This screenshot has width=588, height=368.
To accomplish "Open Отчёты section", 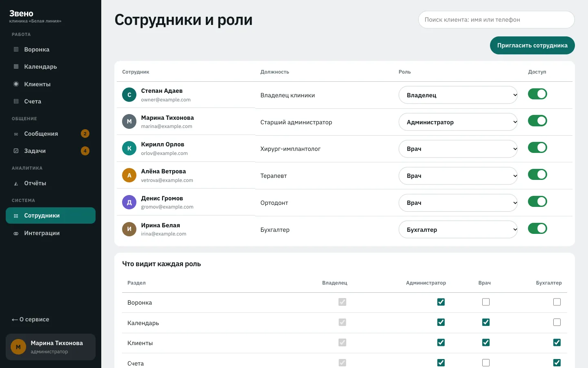I will point(51,183).
